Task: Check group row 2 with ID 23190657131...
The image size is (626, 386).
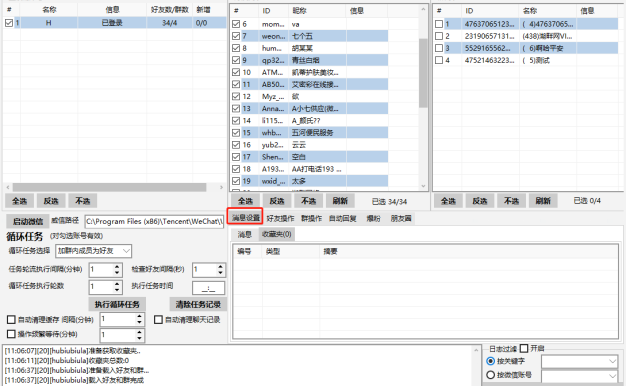Action: pyautogui.click(x=439, y=36)
